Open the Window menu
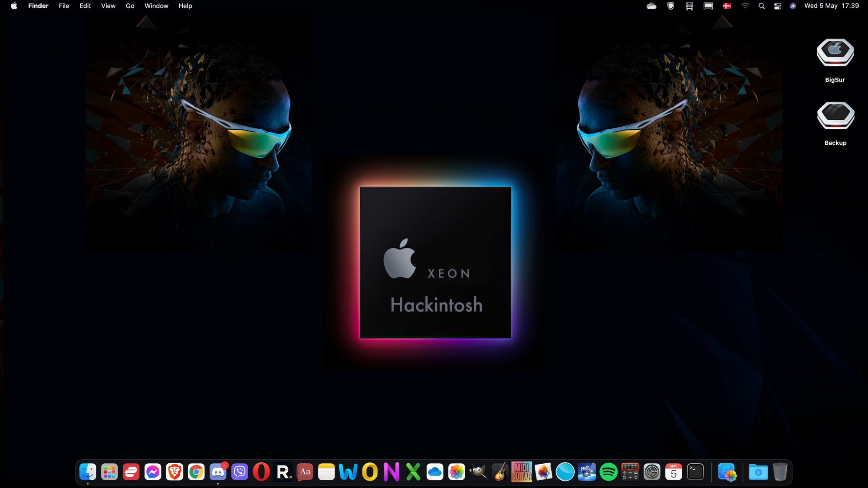Viewport: 868px width, 488px height. coord(156,6)
